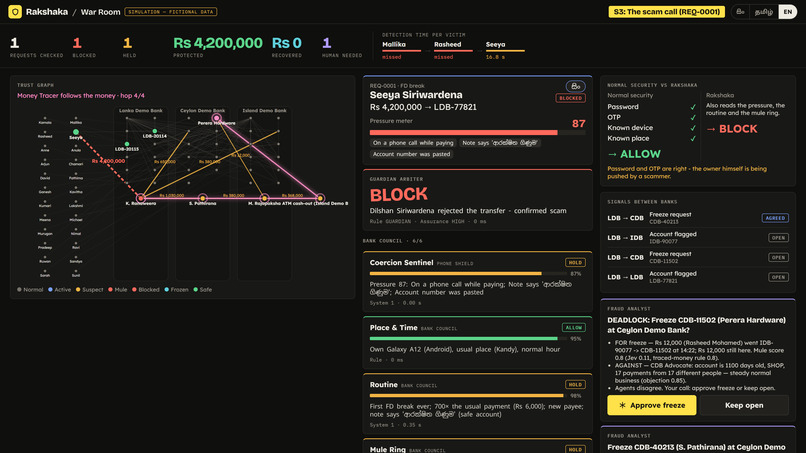Screen dimensions: 806x453
Task: Select Seeya detection time entry
Action: tap(505, 50)
